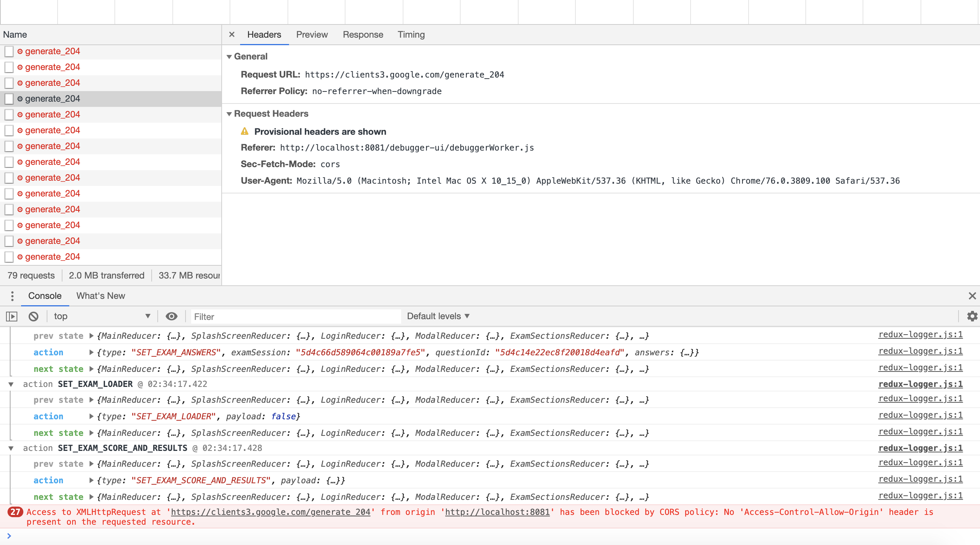Viewport: 980px width, 545px height.
Task: Click the clear console icon
Action: (33, 316)
